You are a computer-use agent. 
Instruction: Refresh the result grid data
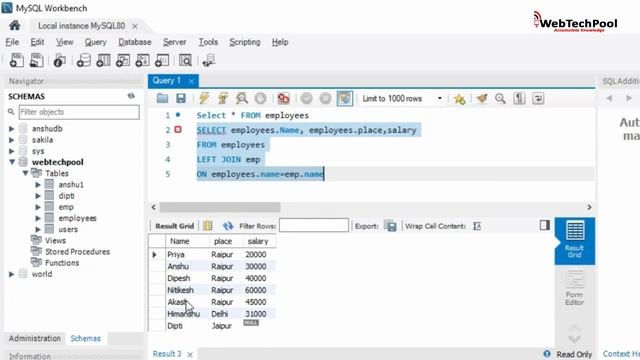pyautogui.click(x=228, y=226)
